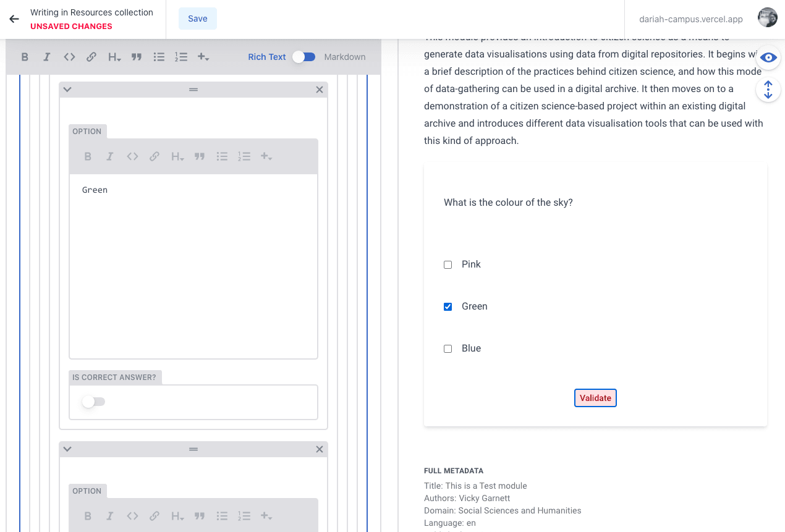
Task: Open the Headings dropdown in the top toolbar
Action: 114,57
